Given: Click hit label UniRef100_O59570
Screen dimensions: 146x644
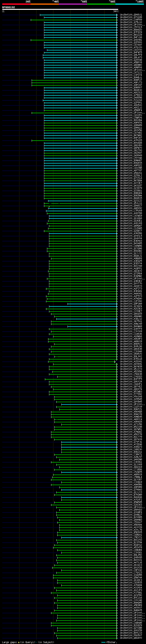Looking at the screenshot, I should click(131, 354).
